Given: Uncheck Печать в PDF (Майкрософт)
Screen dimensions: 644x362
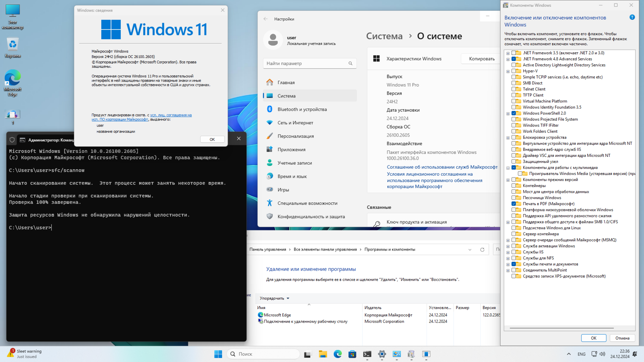Looking at the screenshot, I should pos(514,204).
